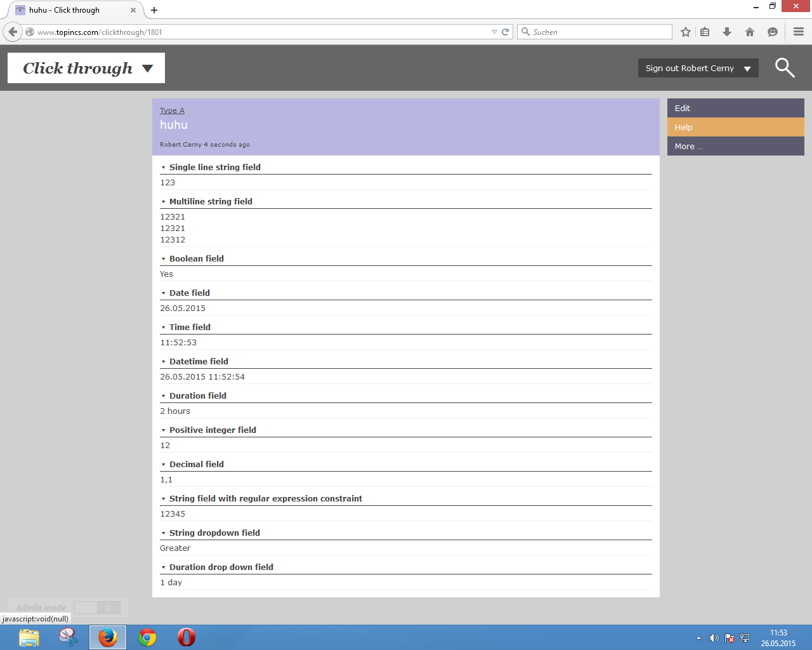This screenshot has width=812, height=650.
Task: Select Help in the side menu
Action: tap(735, 127)
